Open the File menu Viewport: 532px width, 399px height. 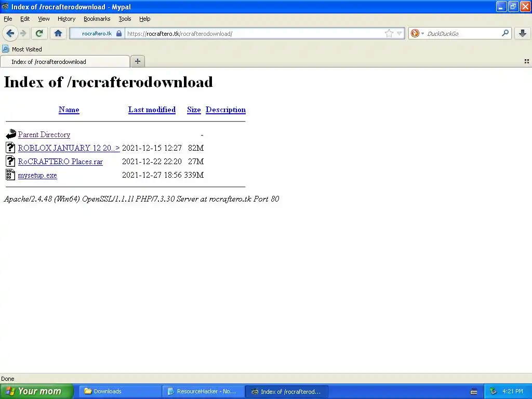[x=8, y=19]
